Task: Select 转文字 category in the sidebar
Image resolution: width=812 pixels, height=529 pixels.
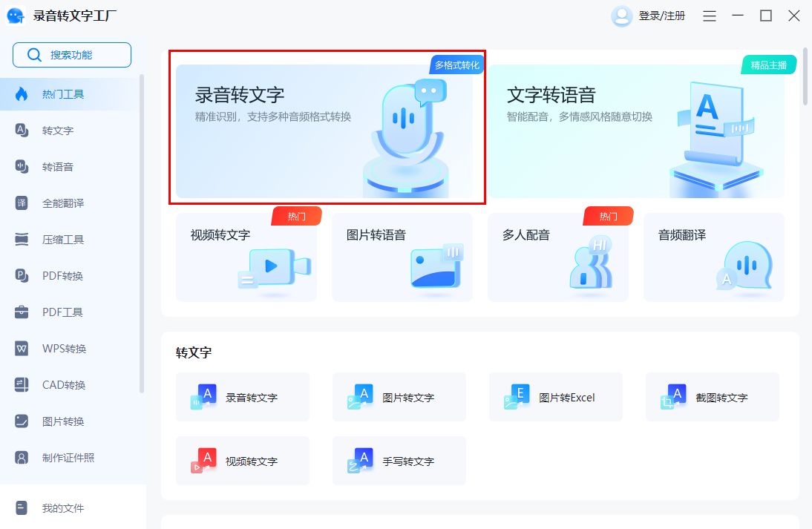Action: 71,131
